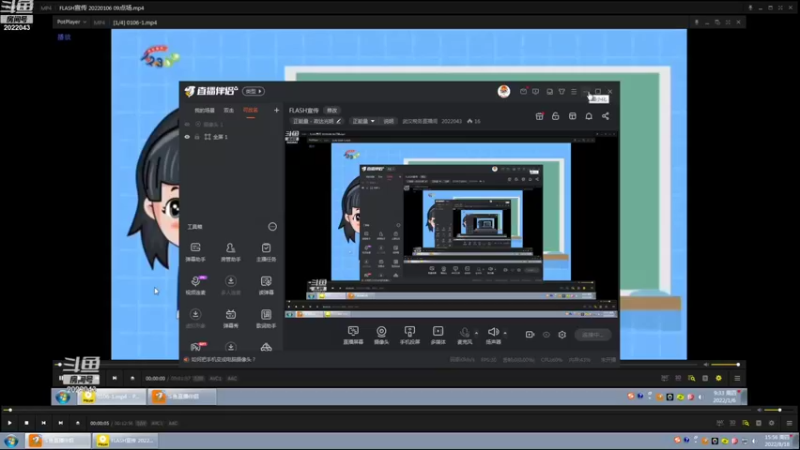The height and width of the screenshot is (450, 800).
Task: Click the record video icon
Action: [x=530, y=335]
